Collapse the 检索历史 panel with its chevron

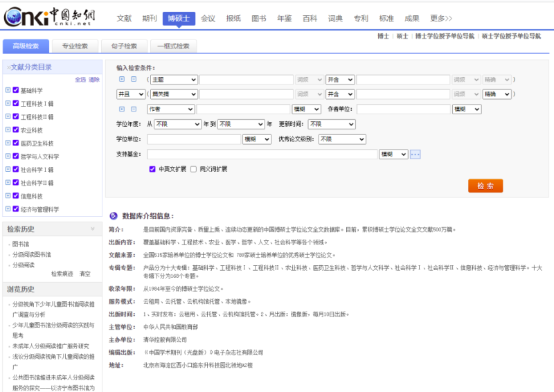pyautogui.click(x=93, y=229)
